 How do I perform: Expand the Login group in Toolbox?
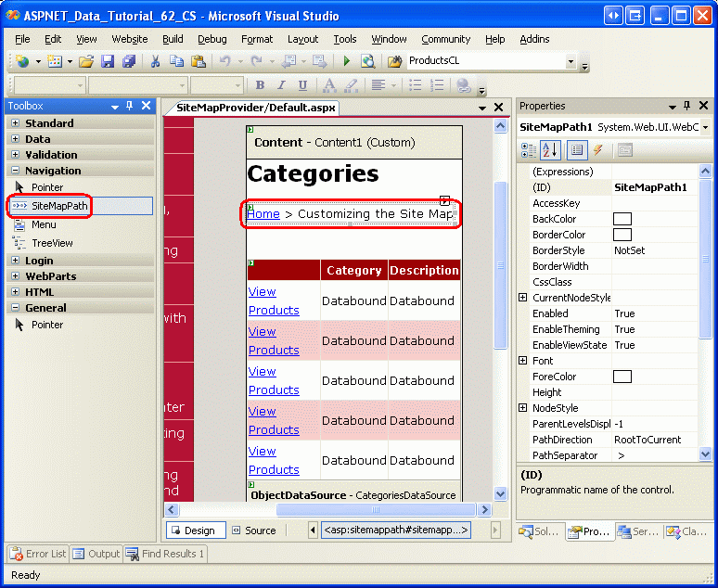[15, 261]
